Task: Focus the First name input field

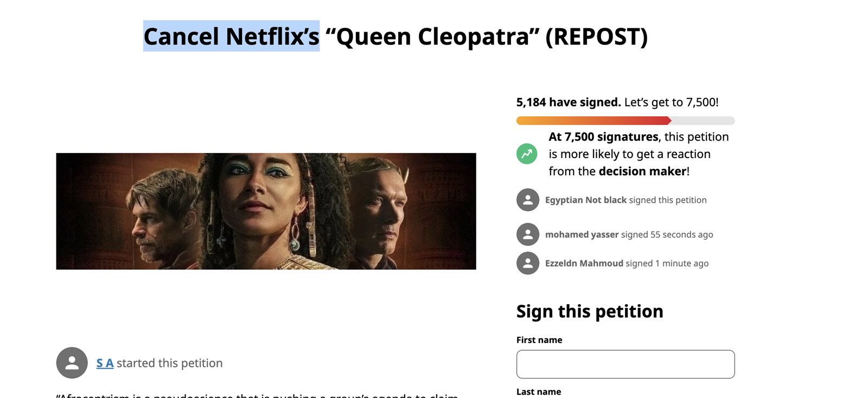Action: click(x=625, y=364)
